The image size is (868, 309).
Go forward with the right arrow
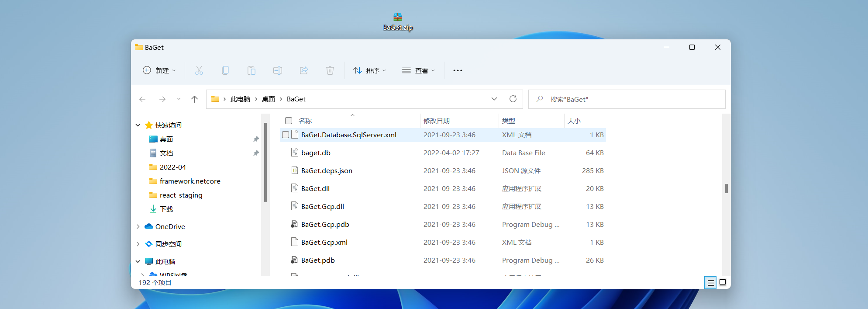tap(162, 99)
